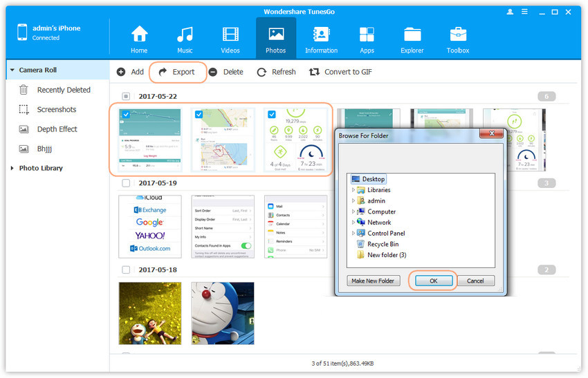The width and height of the screenshot is (588, 378).
Task: Select the Doraemon photo thumbnail
Action: tap(222, 312)
